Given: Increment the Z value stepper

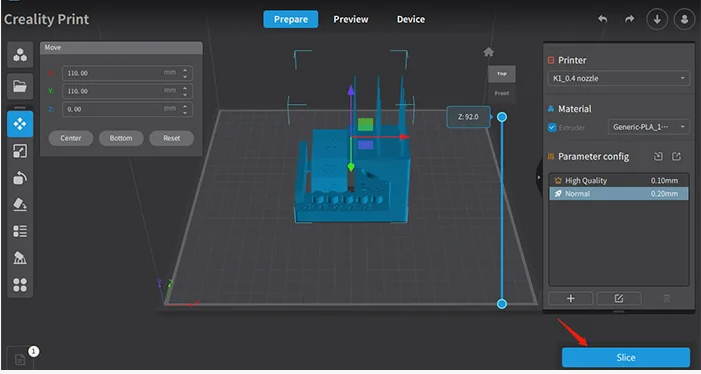Looking at the screenshot, I should [185, 106].
